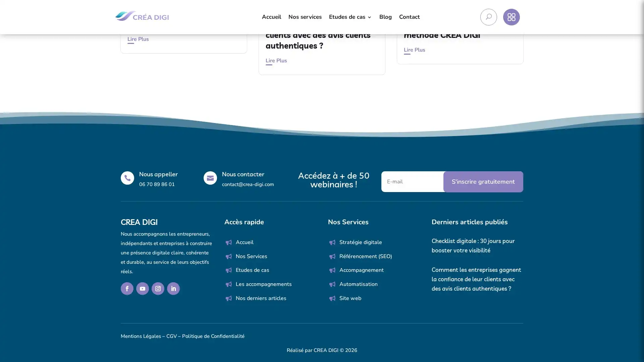Open Nos services in the top navigation
Image resolution: width=644 pixels, height=362 pixels.
point(305,17)
